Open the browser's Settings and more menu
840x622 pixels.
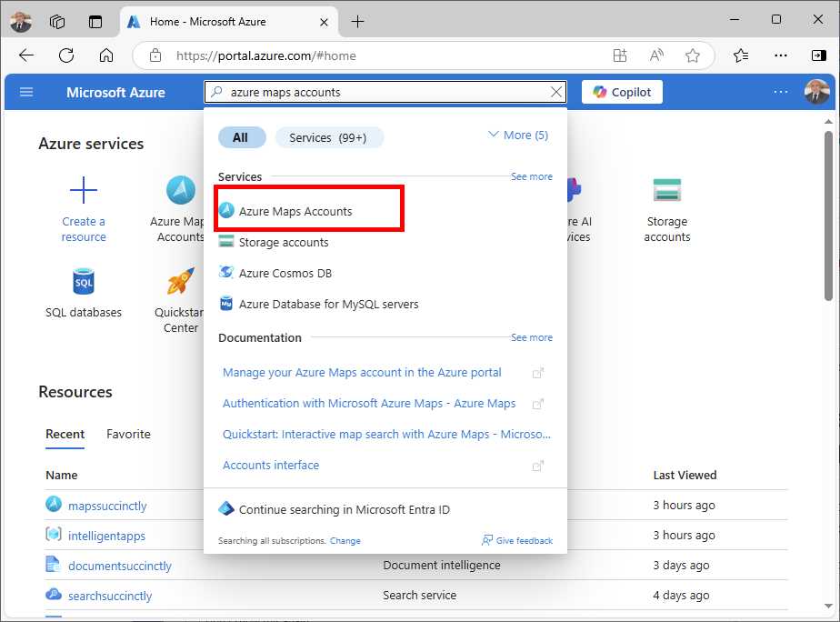[780, 55]
